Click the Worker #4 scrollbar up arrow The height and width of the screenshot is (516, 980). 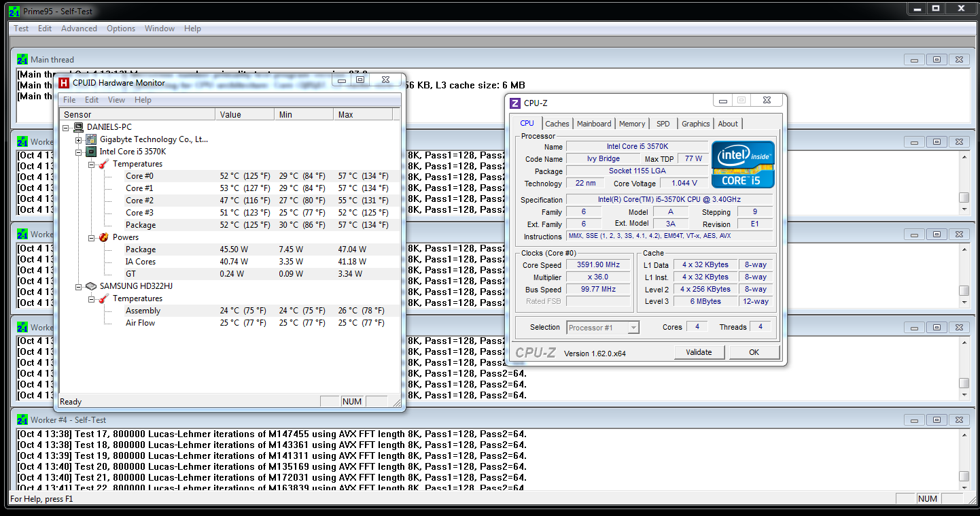pos(964,435)
